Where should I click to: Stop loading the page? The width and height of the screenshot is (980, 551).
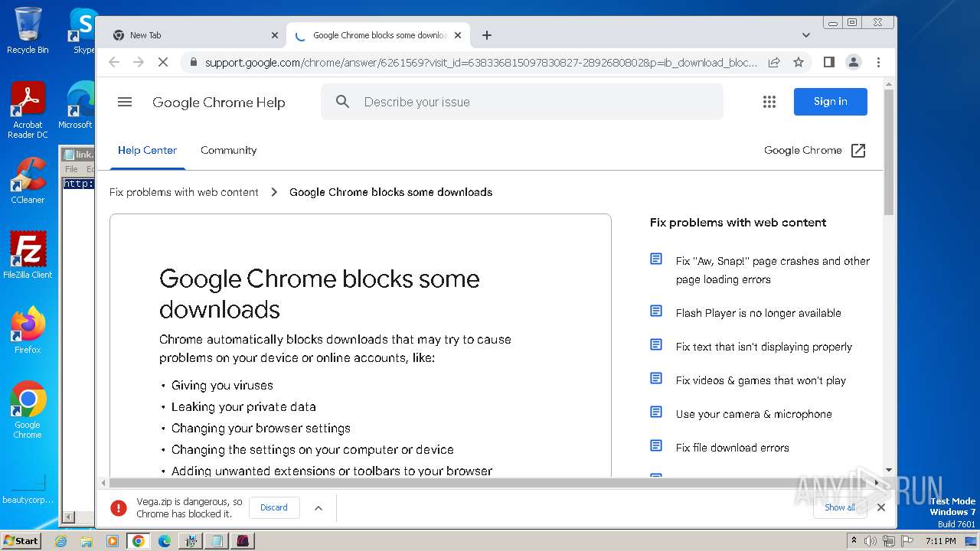(x=163, y=62)
